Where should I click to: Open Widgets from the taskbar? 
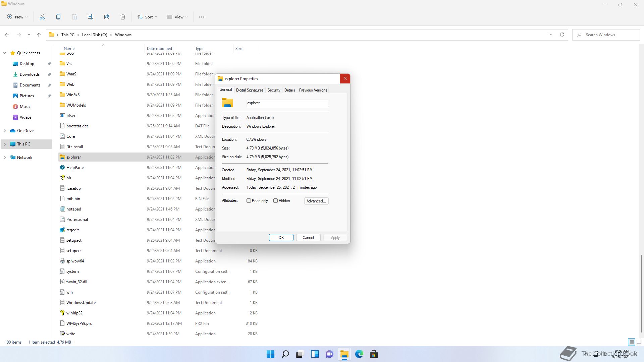pyautogui.click(x=315, y=354)
